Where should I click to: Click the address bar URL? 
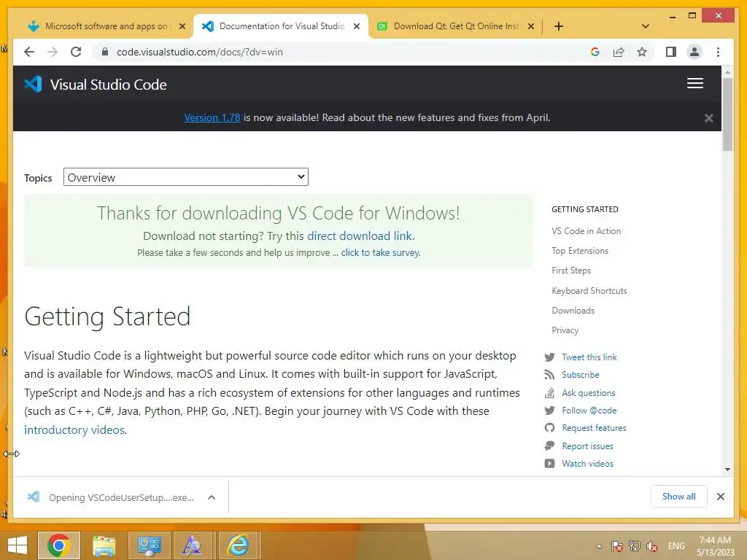(x=200, y=52)
